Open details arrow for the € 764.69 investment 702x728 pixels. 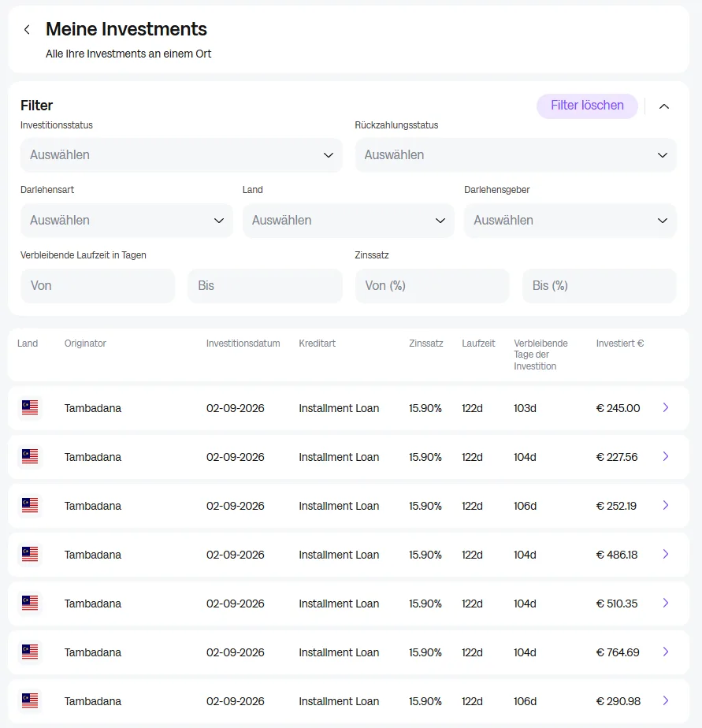(x=665, y=652)
